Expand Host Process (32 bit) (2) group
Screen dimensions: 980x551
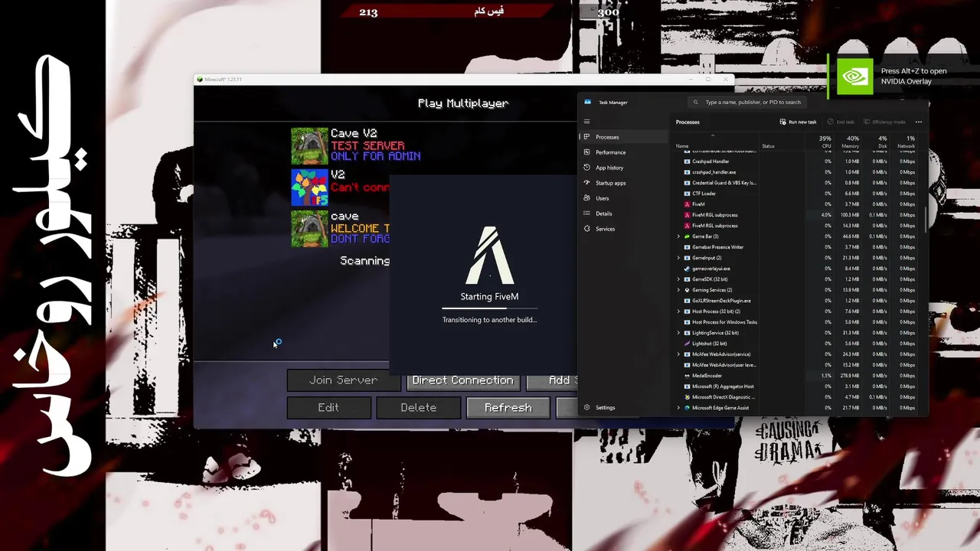click(678, 311)
